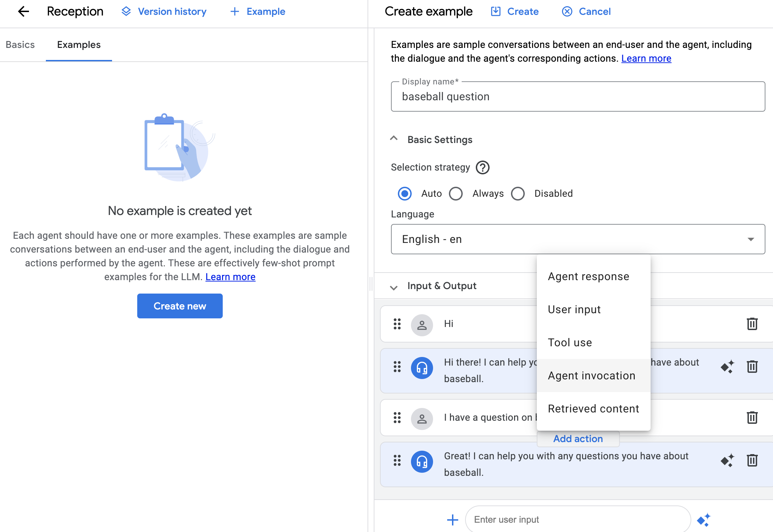Toggle the Input & Output section chevron

(394, 287)
